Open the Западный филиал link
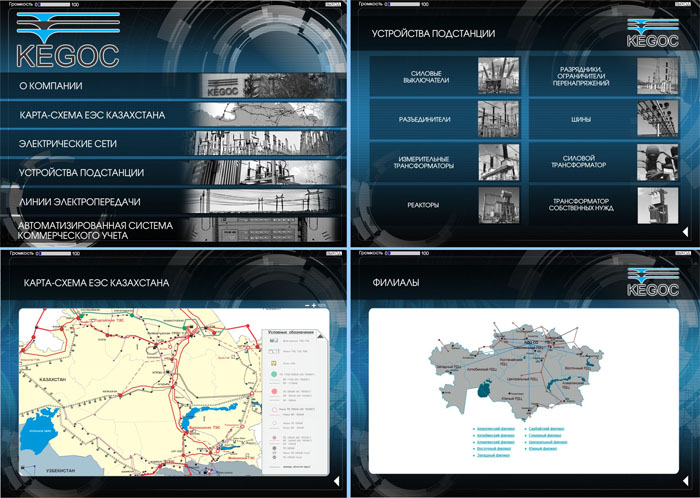The image size is (700, 498). pyautogui.click(x=493, y=455)
